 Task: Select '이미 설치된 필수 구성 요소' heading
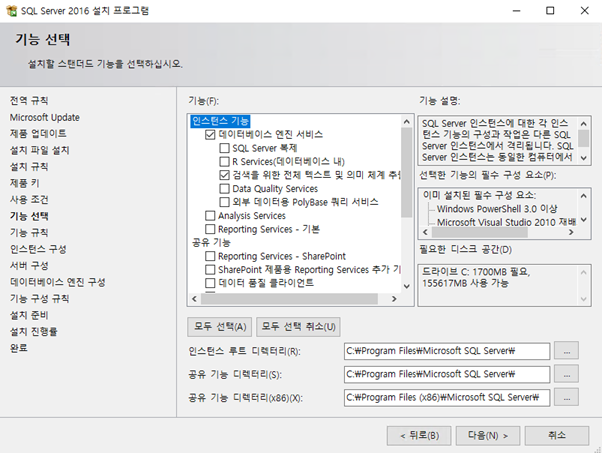[479, 195]
